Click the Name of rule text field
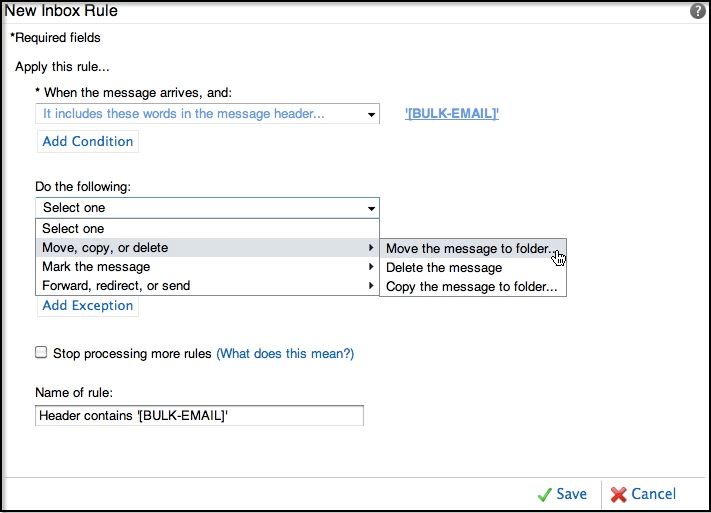Viewport: 711px width, 513px height. click(x=199, y=415)
